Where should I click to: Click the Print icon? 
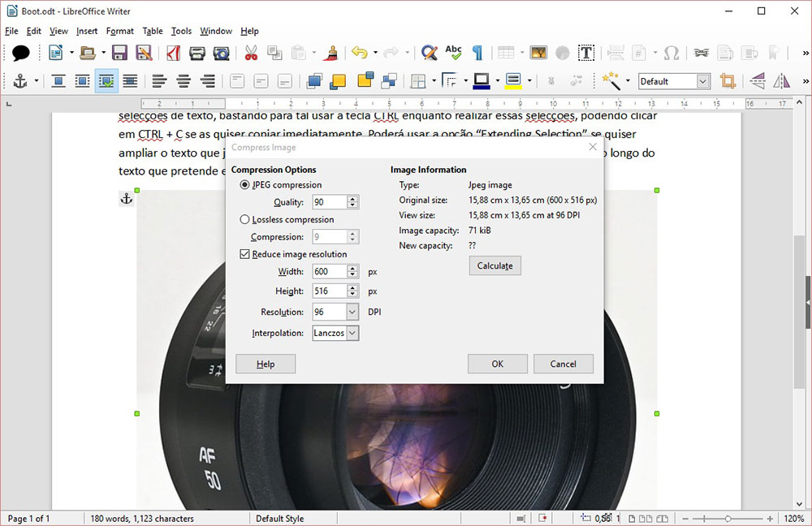(x=197, y=53)
